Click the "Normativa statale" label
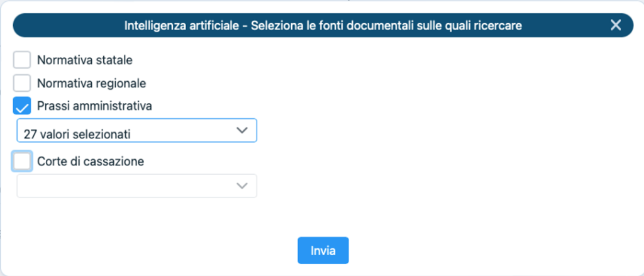 (85, 60)
